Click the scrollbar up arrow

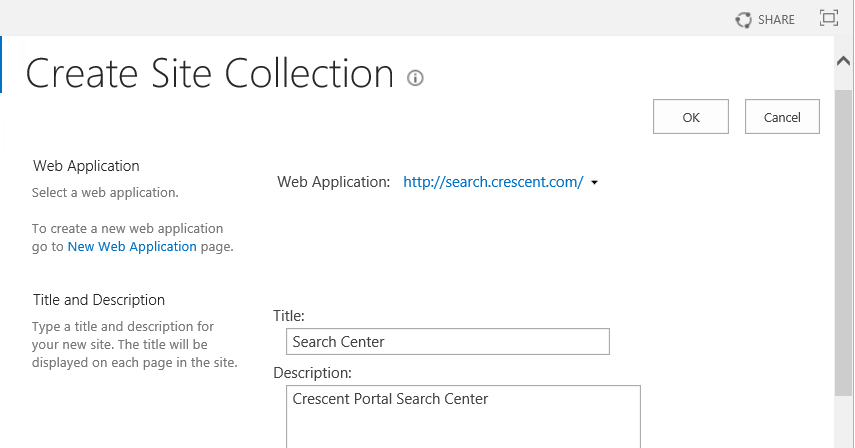[x=844, y=60]
